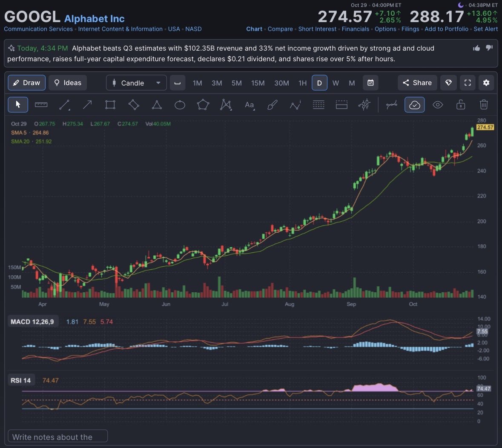Click the MACD 12,26,9 indicator label
502x448 pixels.
32,322
